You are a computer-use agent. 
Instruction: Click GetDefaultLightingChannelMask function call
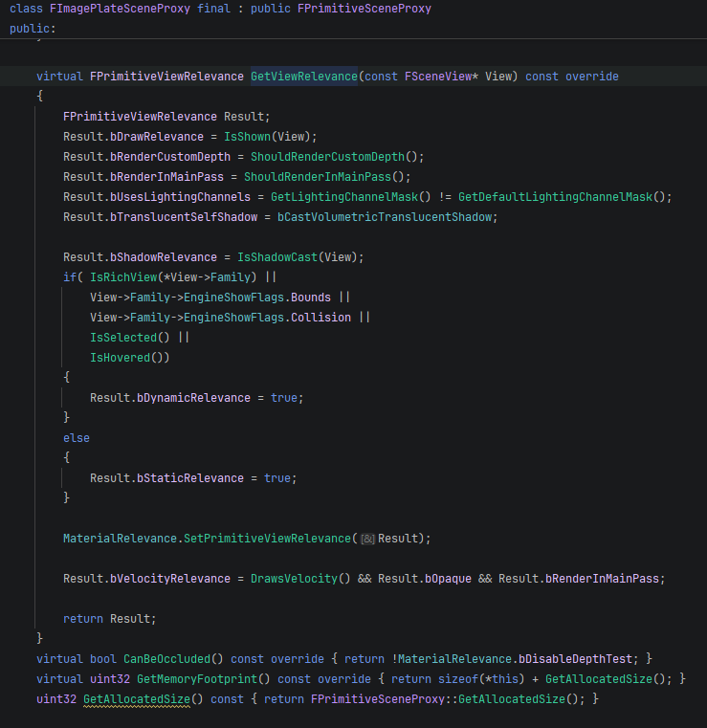point(555,197)
